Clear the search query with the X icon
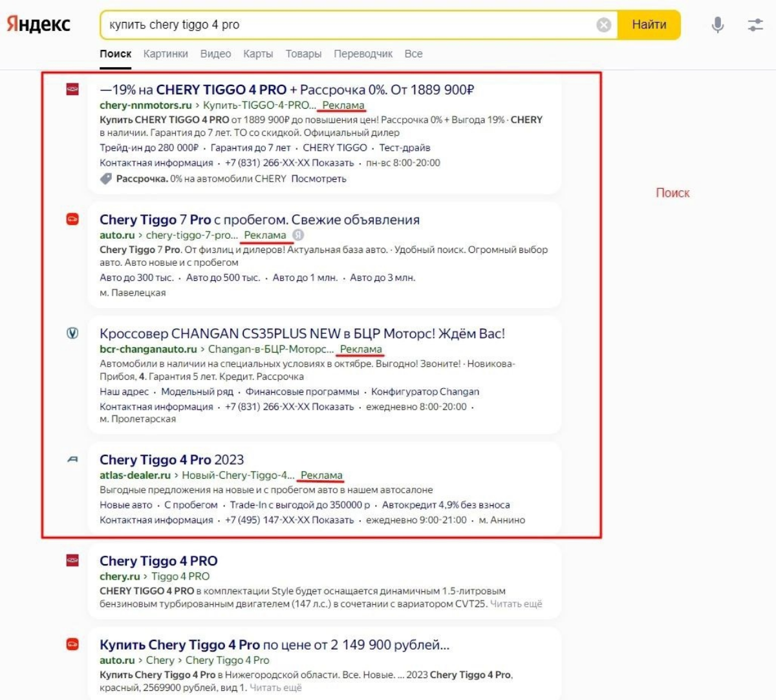 pyautogui.click(x=603, y=25)
